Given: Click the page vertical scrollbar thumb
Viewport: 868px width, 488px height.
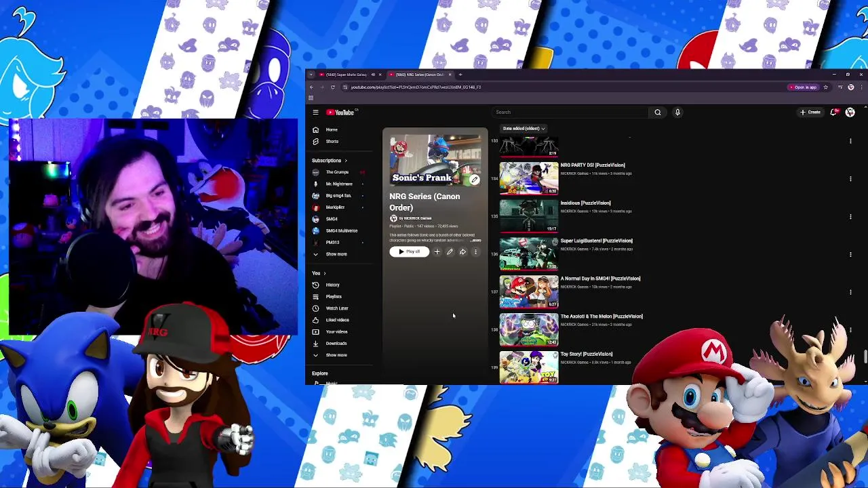Looking at the screenshot, I should [865, 357].
